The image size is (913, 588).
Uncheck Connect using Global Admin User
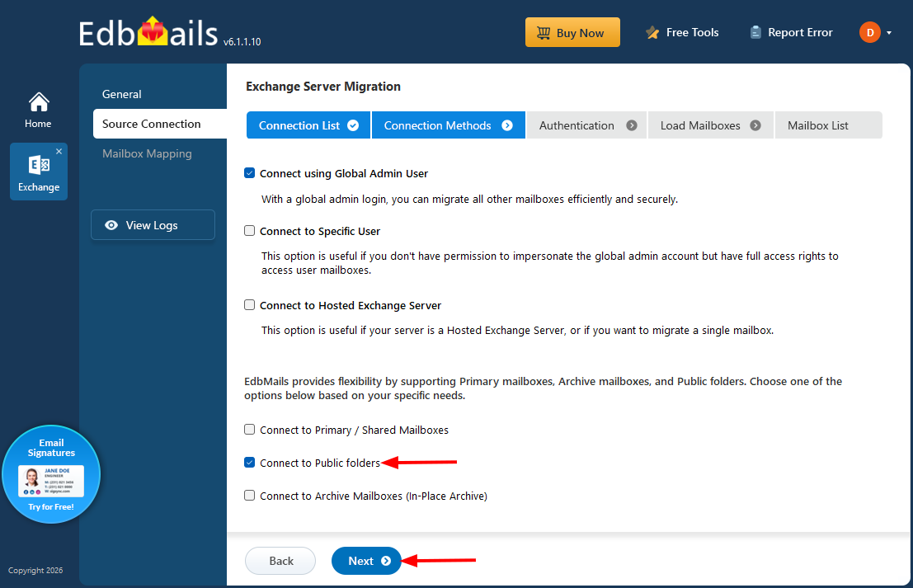click(x=250, y=173)
